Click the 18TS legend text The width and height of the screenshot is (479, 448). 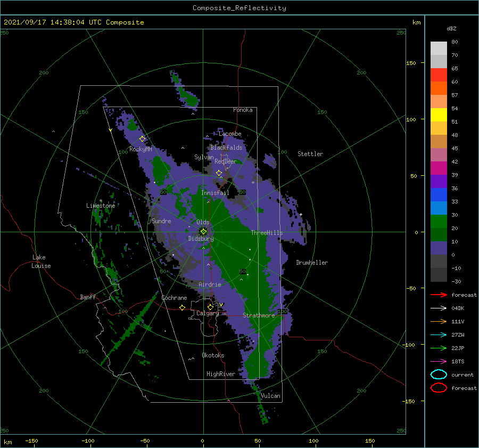click(x=458, y=362)
